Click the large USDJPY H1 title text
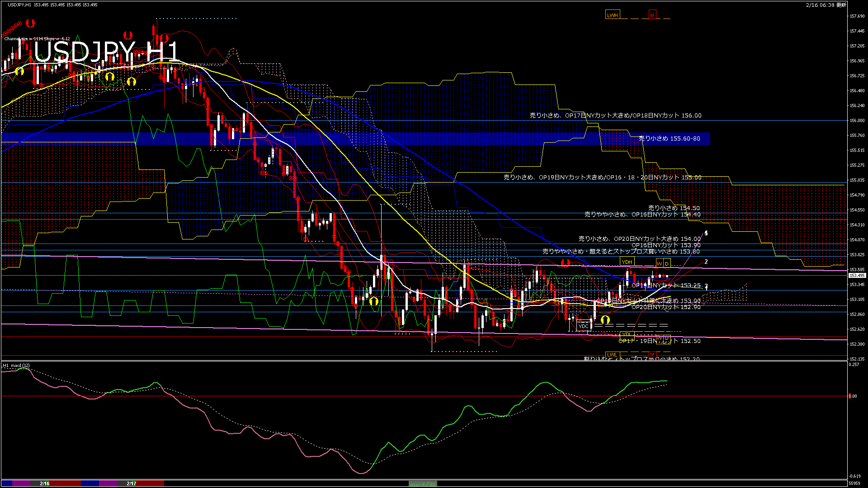 tap(106, 52)
